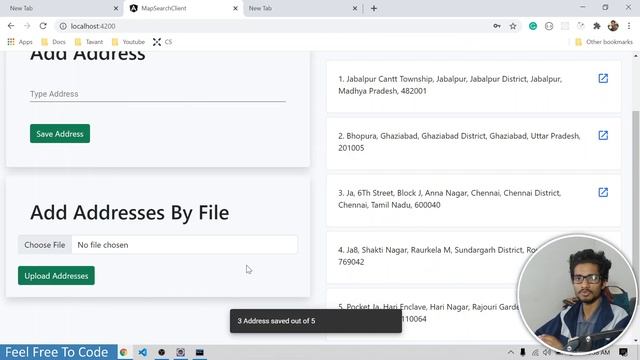Open the Other bookmarks folder

(x=604, y=42)
